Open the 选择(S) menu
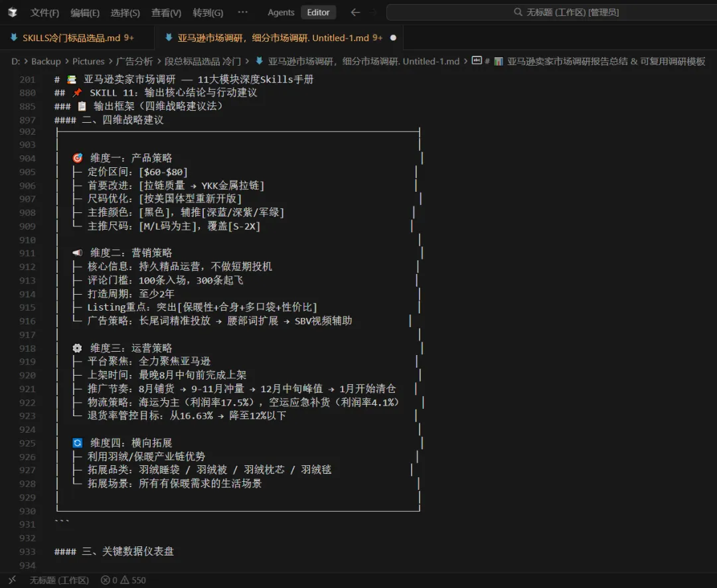Screen dimensions: 717x588 (x=125, y=13)
